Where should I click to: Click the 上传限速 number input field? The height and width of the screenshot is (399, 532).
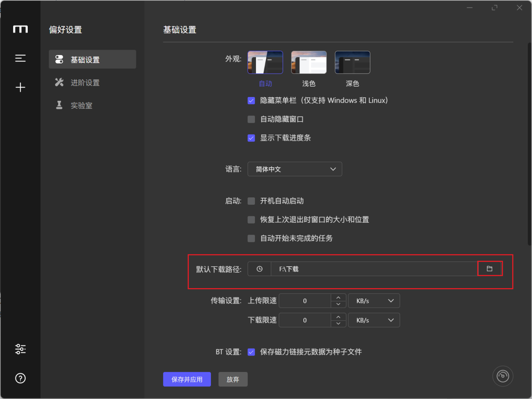click(x=305, y=301)
